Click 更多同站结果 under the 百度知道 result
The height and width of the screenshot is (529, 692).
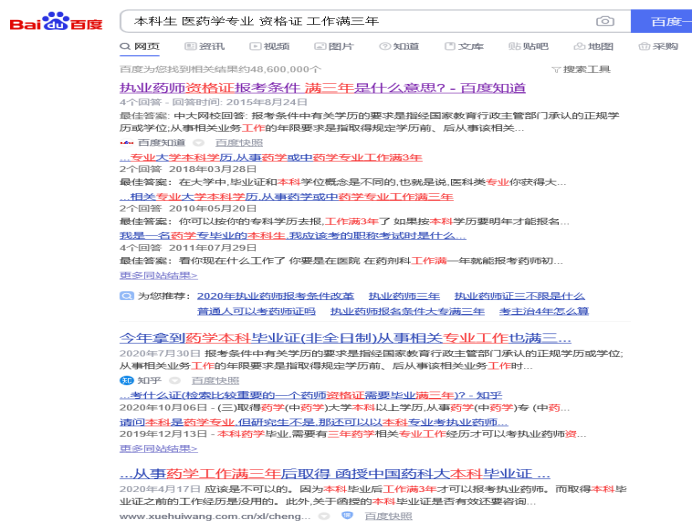158,275
